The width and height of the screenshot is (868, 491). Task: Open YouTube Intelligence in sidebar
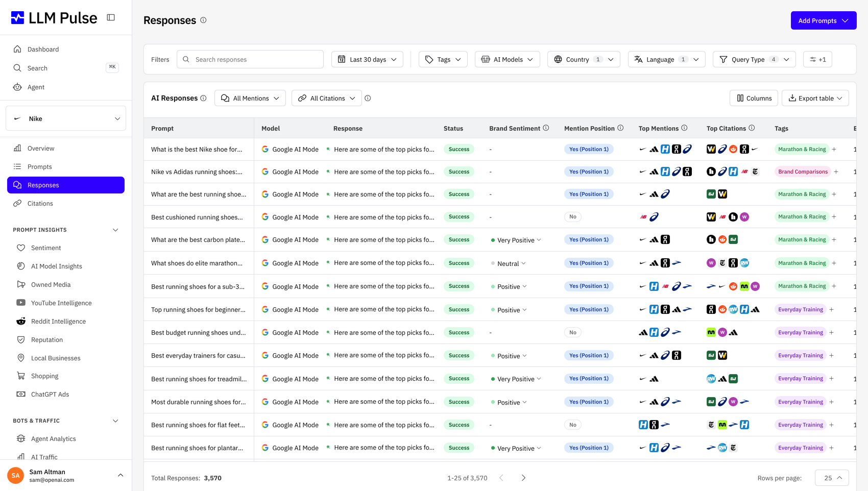point(61,303)
